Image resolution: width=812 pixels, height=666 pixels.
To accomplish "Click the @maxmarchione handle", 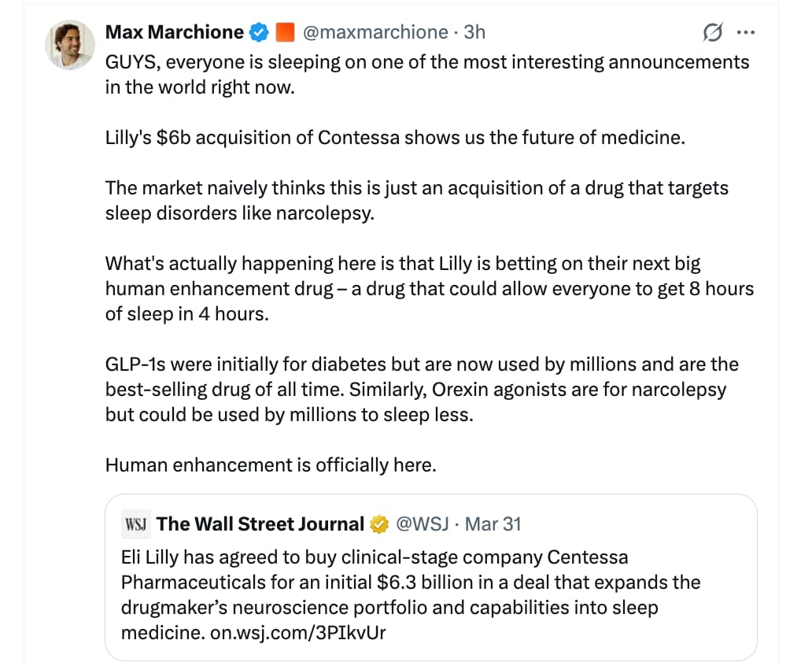I will 375,32.
